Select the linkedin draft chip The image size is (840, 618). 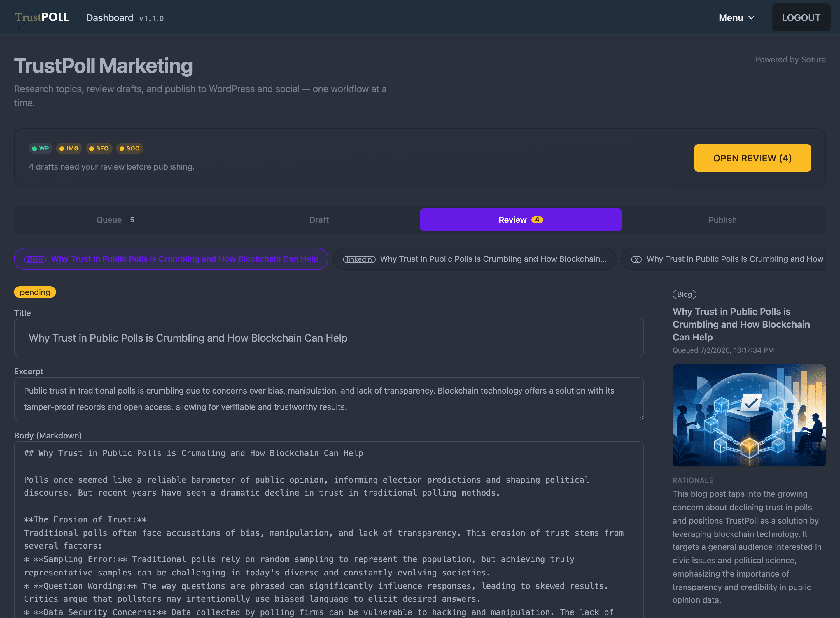pos(475,259)
